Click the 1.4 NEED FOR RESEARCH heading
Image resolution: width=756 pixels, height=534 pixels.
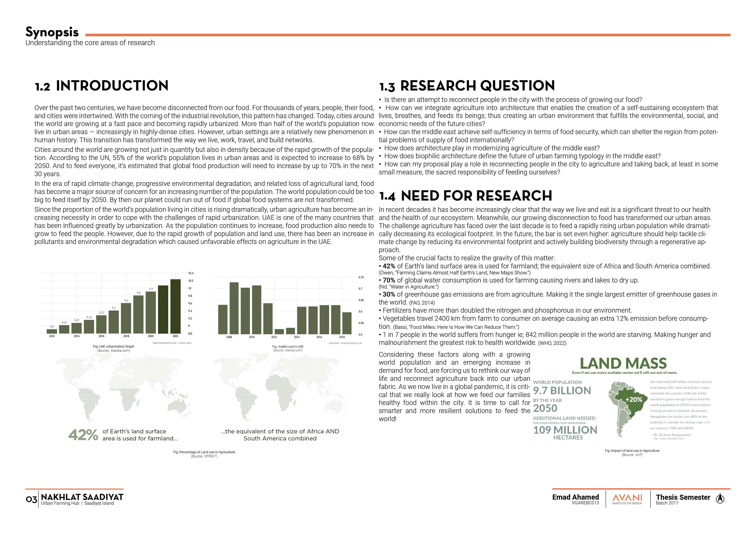(x=465, y=196)
